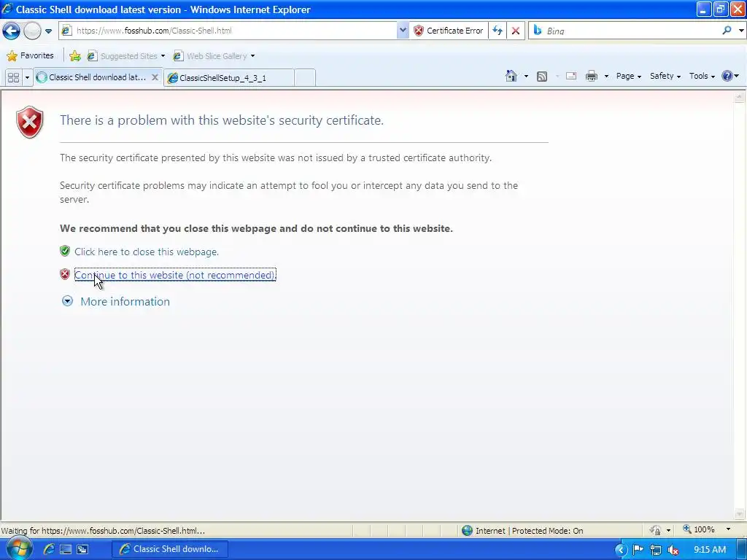This screenshot has width=747, height=560.
Task: Click the Refresh page icon
Action: coord(498,31)
